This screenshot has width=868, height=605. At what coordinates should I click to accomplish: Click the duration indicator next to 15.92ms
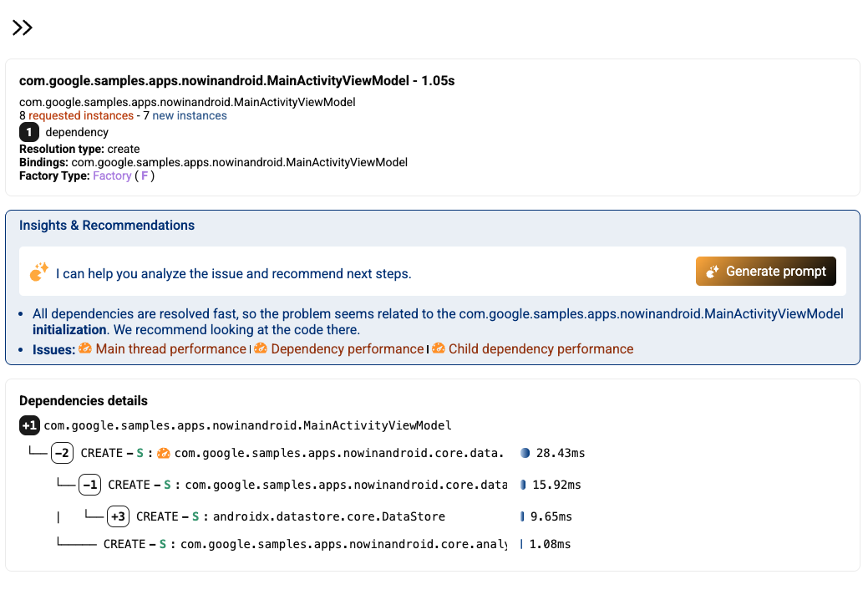tap(523, 485)
